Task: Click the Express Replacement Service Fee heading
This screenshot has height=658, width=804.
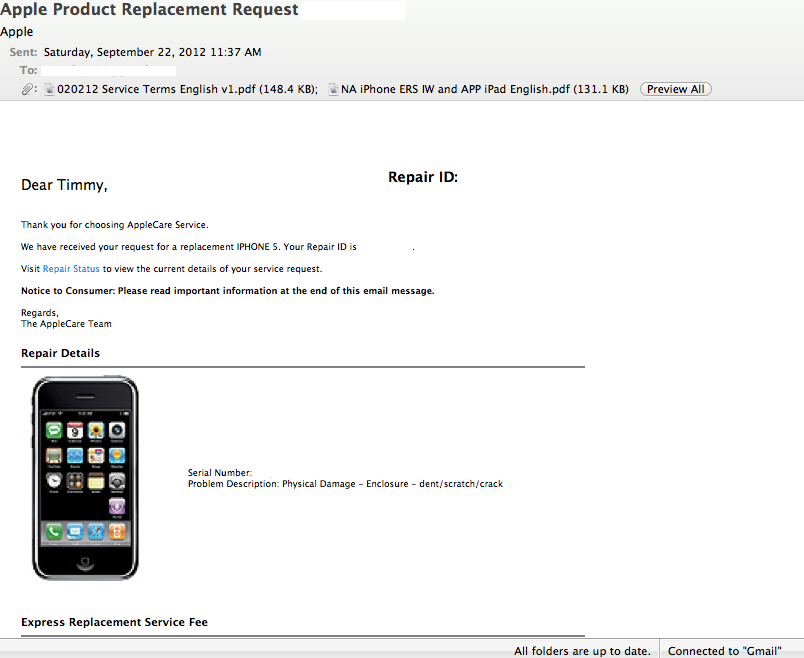Action: 114,622
